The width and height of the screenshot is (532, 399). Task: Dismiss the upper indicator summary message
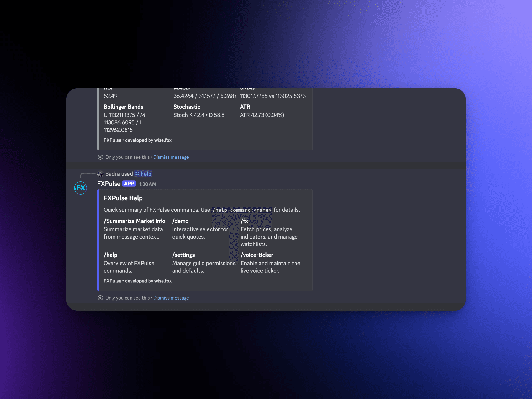coord(171,157)
